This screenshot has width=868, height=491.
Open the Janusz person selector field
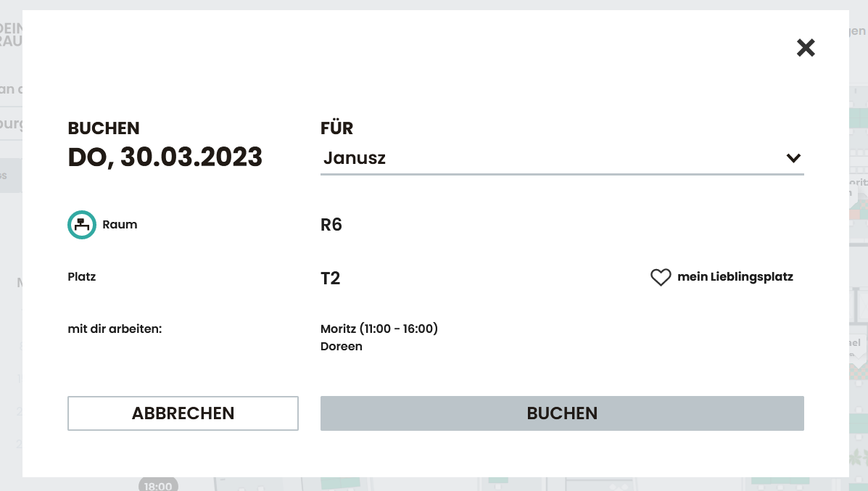551,158
